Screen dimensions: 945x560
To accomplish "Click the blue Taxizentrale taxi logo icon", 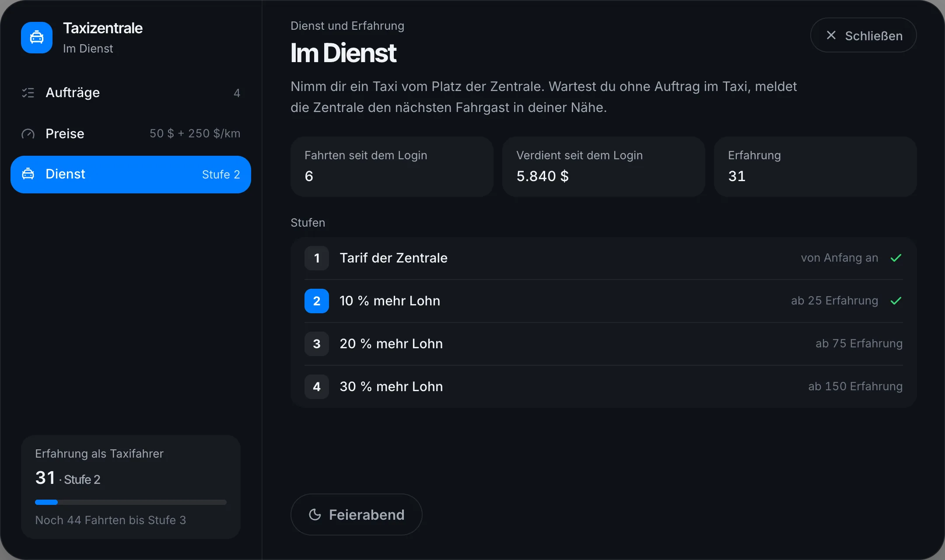I will [37, 38].
